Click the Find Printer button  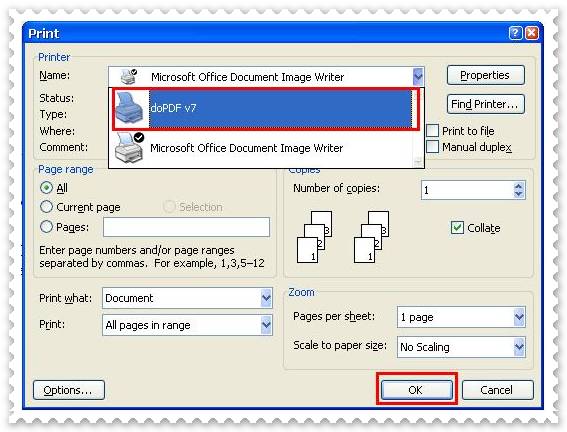pyautogui.click(x=486, y=104)
